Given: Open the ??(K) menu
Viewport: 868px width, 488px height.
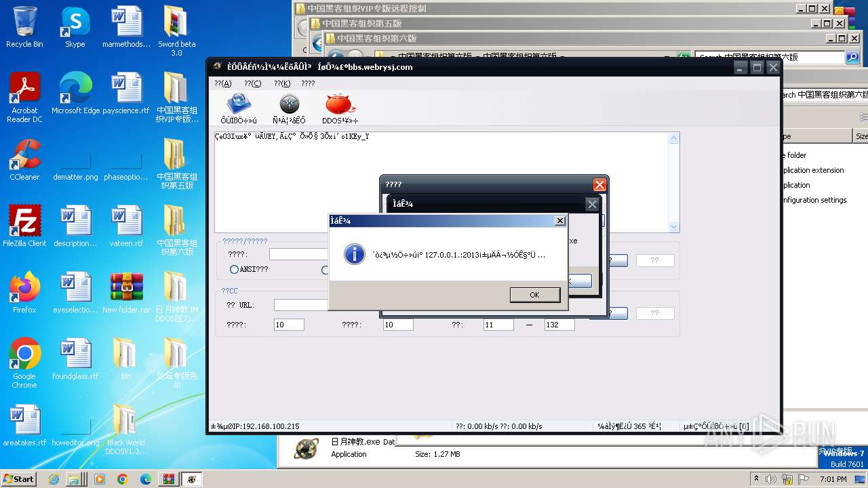Looking at the screenshot, I should click(x=282, y=83).
